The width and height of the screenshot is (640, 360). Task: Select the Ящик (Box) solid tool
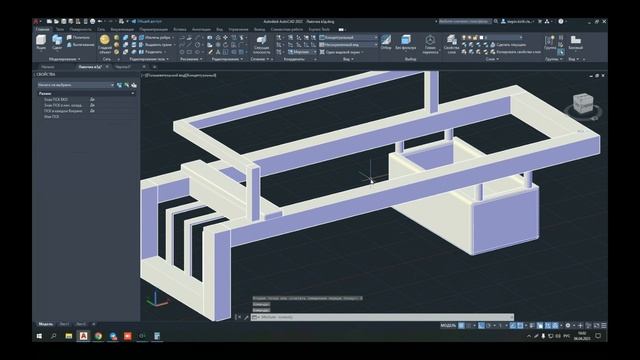click(x=41, y=42)
